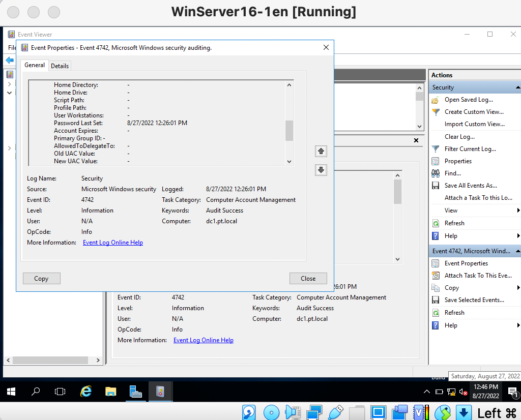
Task: Click the Copy button in Event Properties
Action: (42, 279)
